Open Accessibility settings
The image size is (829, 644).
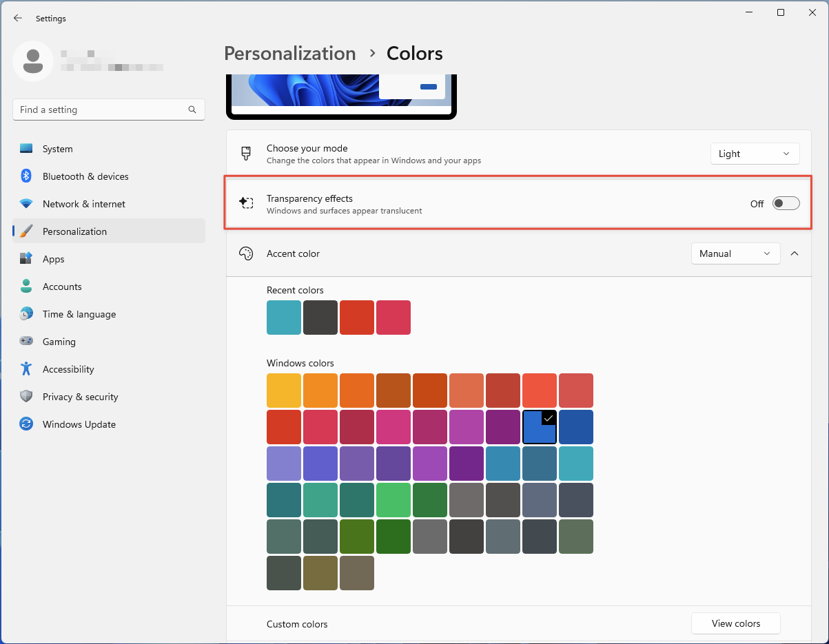coord(109,369)
